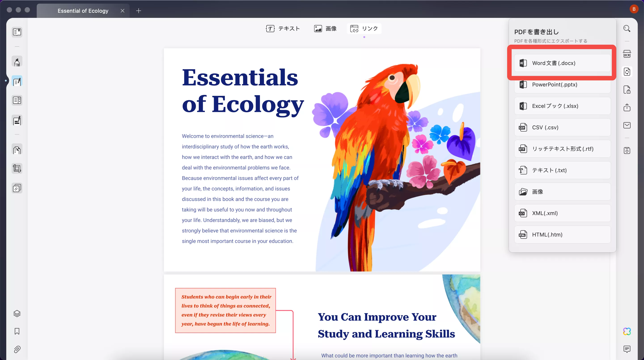
Task: Click the red Students who can begin quote box
Action: point(225,310)
